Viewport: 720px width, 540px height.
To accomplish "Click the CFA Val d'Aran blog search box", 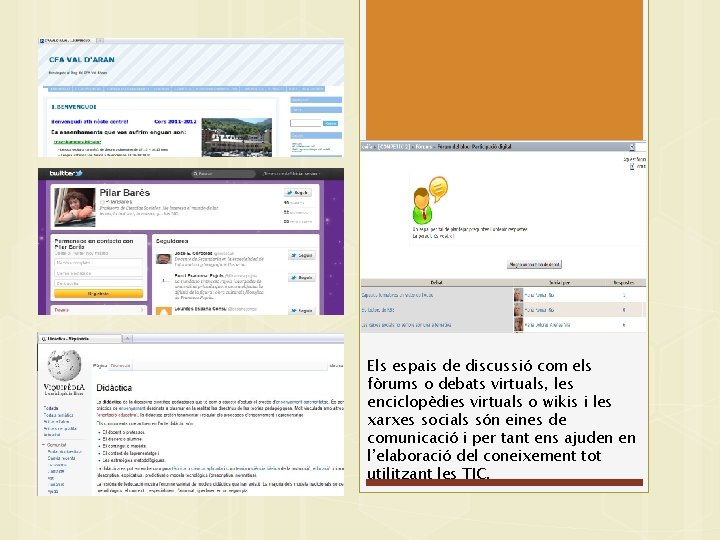I will 306,123.
